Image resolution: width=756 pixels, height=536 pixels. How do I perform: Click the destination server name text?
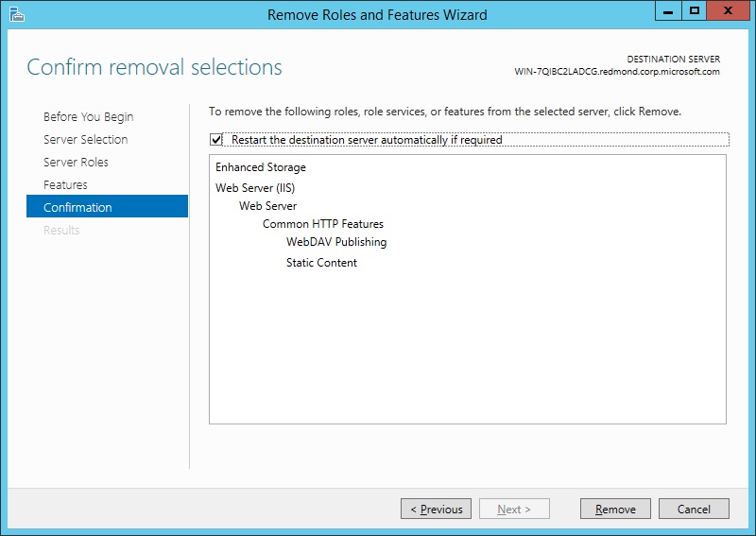(617, 72)
